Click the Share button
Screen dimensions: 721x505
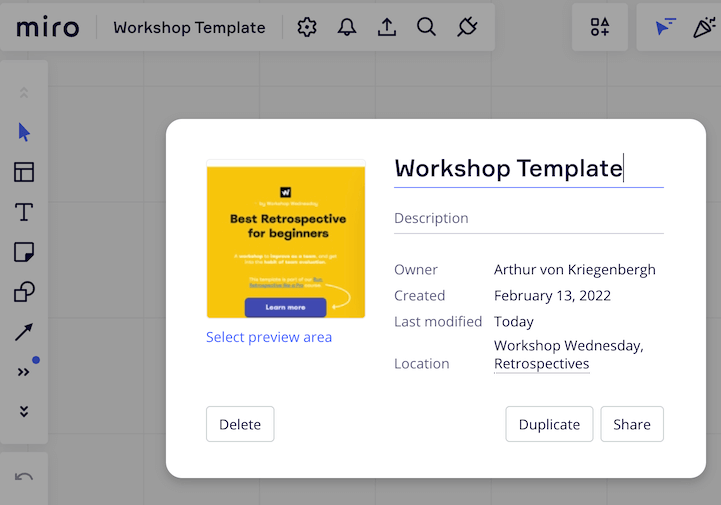coord(632,424)
